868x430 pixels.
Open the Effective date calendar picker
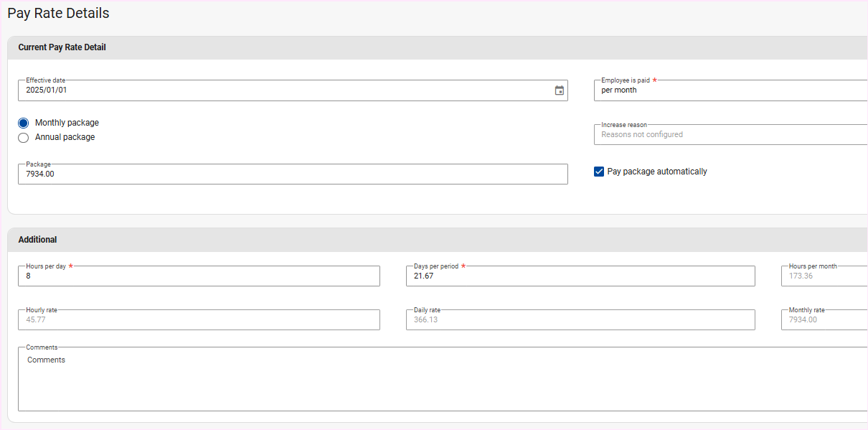[x=559, y=90]
